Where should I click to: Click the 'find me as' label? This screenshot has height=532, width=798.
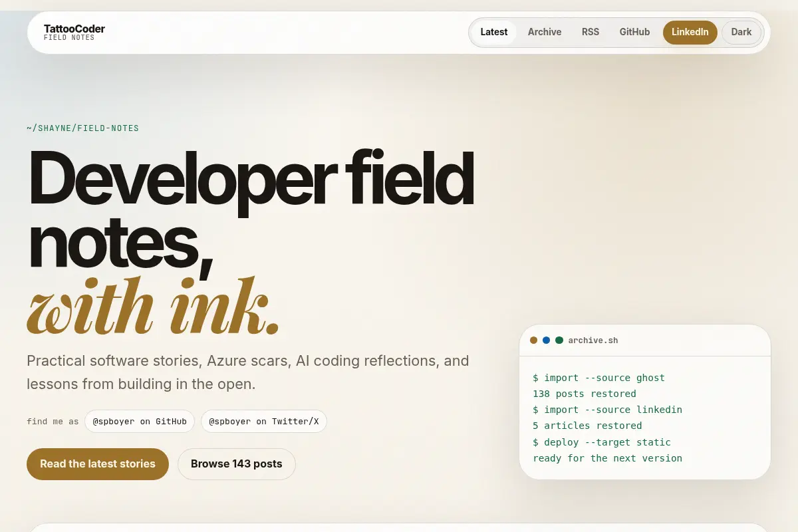click(x=53, y=422)
